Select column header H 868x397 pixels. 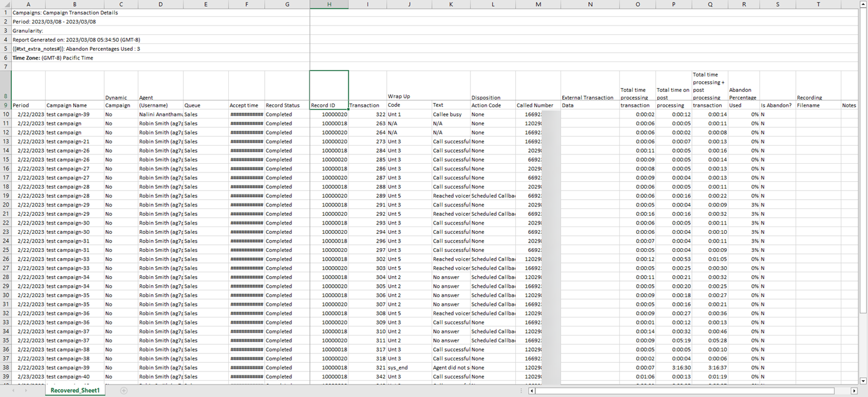[x=329, y=4]
